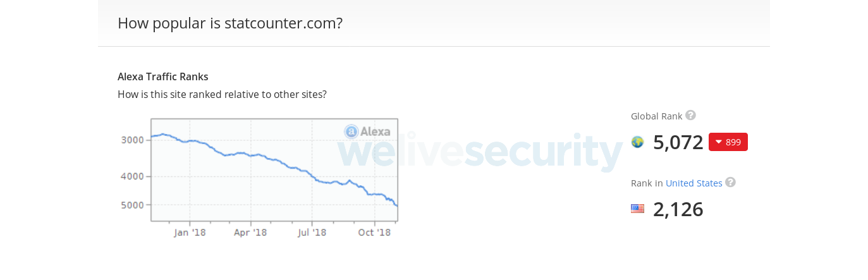Click the help icon beside Global Rank
The height and width of the screenshot is (280, 868).
690,115
